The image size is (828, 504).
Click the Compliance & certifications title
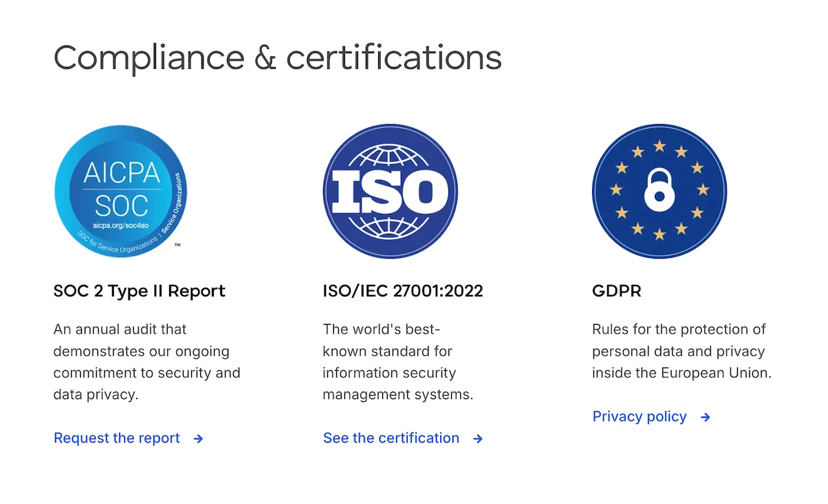[277, 58]
